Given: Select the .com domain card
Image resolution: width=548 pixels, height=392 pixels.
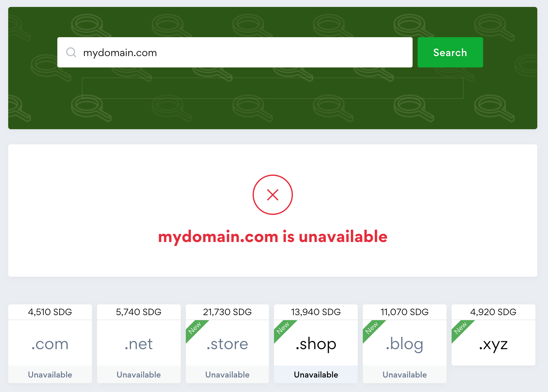Looking at the screenshot, I should (50, 344).
